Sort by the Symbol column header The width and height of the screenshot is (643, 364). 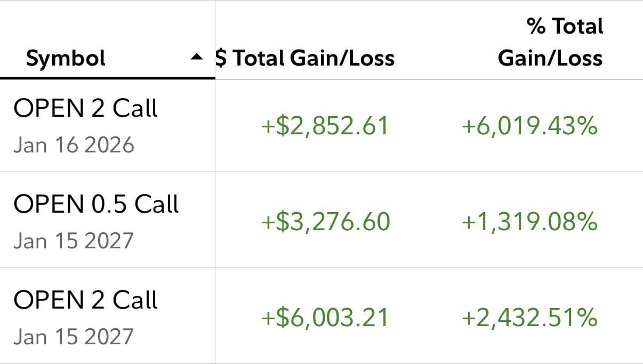coord(66,58)
